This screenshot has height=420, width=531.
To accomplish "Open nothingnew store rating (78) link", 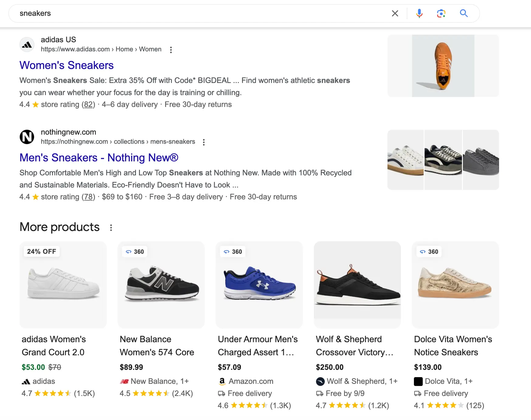I will click(x=88, y=197).
